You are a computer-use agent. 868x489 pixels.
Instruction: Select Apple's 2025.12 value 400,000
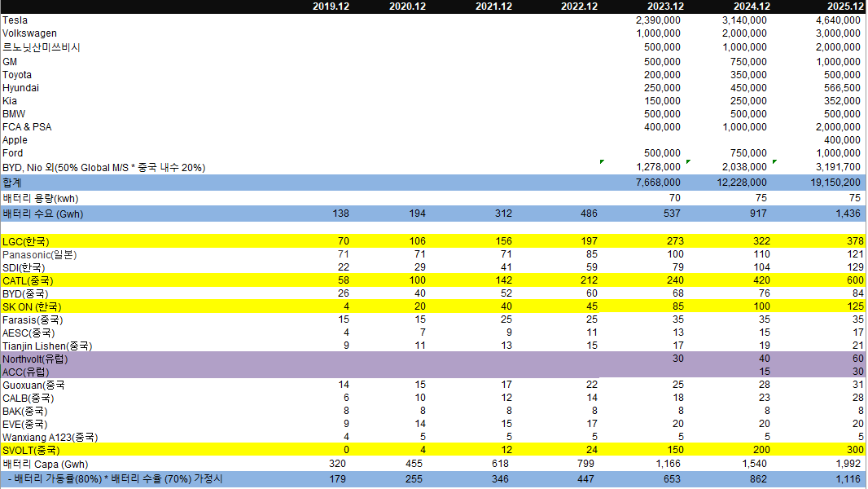tap(842, 141)
